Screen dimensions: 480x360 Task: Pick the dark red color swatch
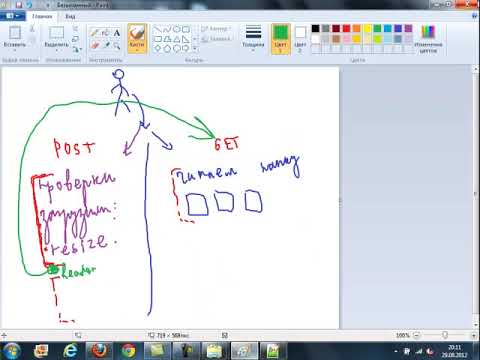click(x=336, y=29)
